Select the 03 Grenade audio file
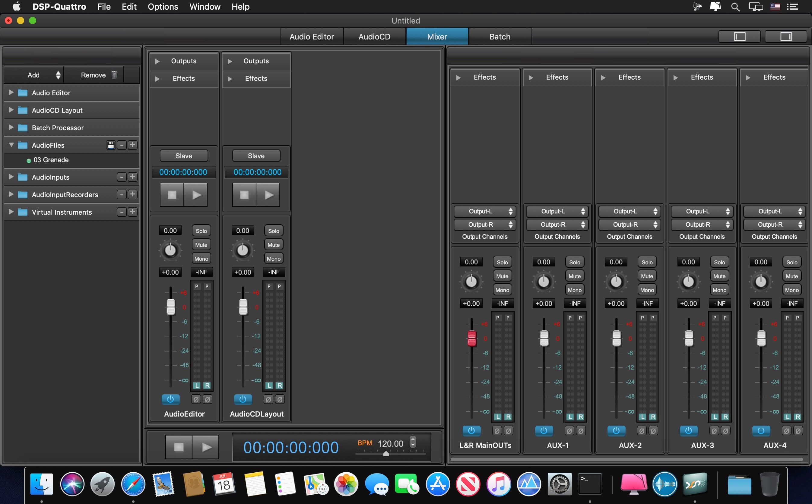The width and height of the screenshot is (812, 504). pyautogui.click(x=51, y=160)
